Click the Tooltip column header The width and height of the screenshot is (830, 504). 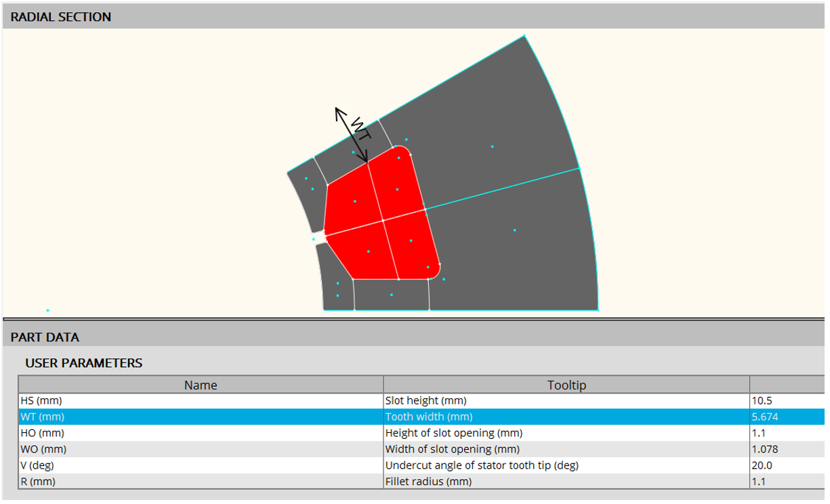click(x=566, y=385)
